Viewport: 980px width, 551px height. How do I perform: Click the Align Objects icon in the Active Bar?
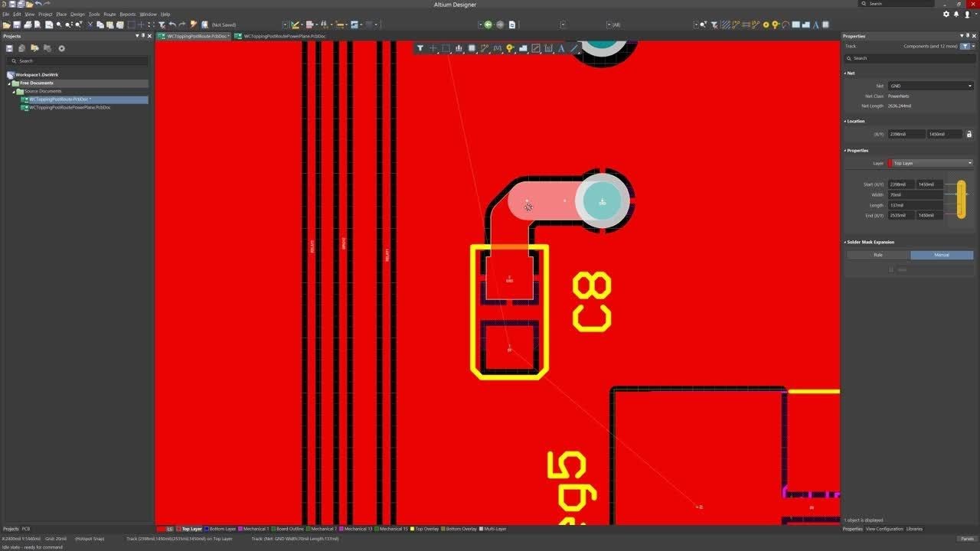coord(459,48)
